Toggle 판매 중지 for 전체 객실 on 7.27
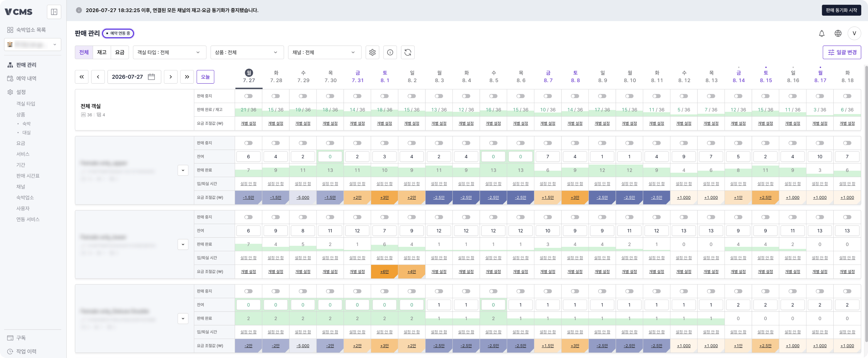 click(x=248, y=96)
